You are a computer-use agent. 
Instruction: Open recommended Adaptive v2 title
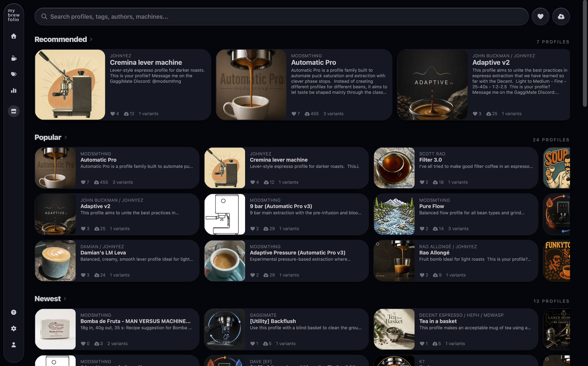tap(491, 62)
